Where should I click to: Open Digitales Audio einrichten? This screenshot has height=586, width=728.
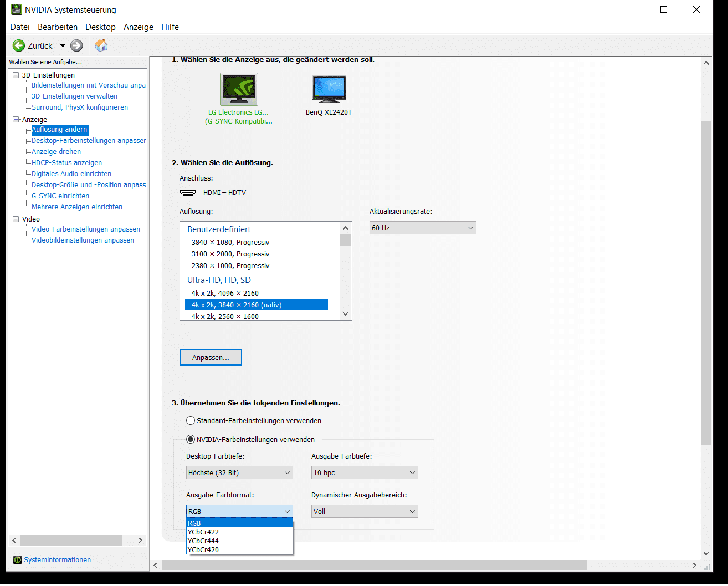click(71, 174)
